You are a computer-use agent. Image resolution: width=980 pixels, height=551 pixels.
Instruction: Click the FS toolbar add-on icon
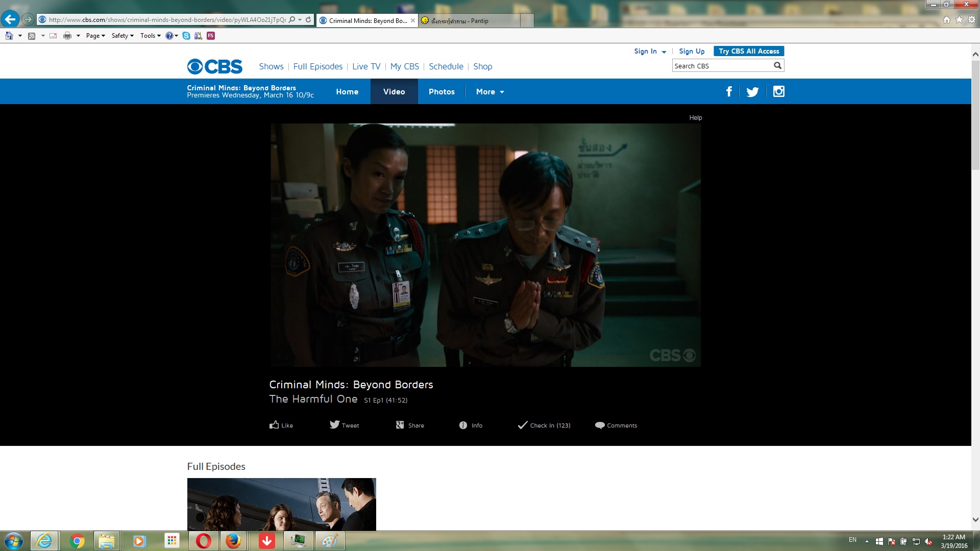tap(211, 36)
